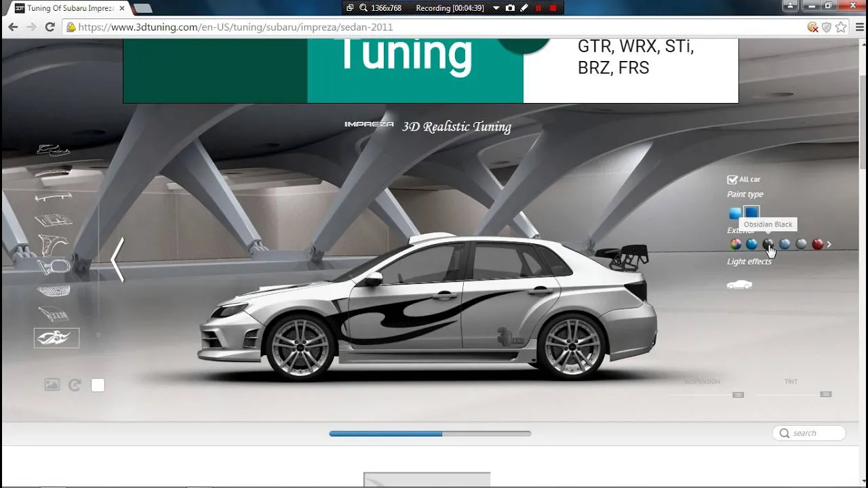
Task: Show more exterior colors with arrow
Action: click(x=829, y=244)
